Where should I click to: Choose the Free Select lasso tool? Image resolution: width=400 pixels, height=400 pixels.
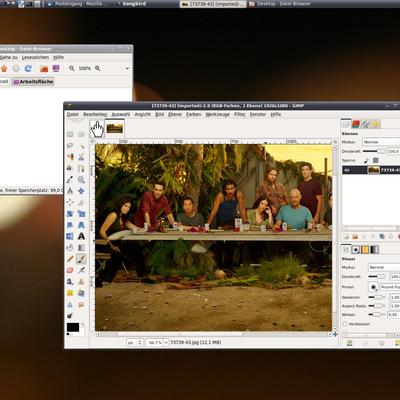[70, 146]
